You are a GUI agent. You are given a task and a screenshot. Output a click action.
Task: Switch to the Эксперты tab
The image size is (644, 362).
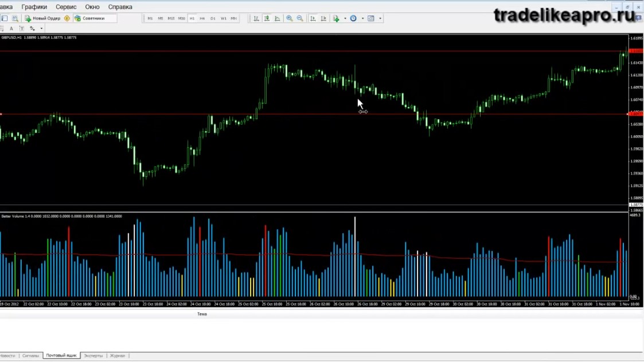tap(93, 356)
